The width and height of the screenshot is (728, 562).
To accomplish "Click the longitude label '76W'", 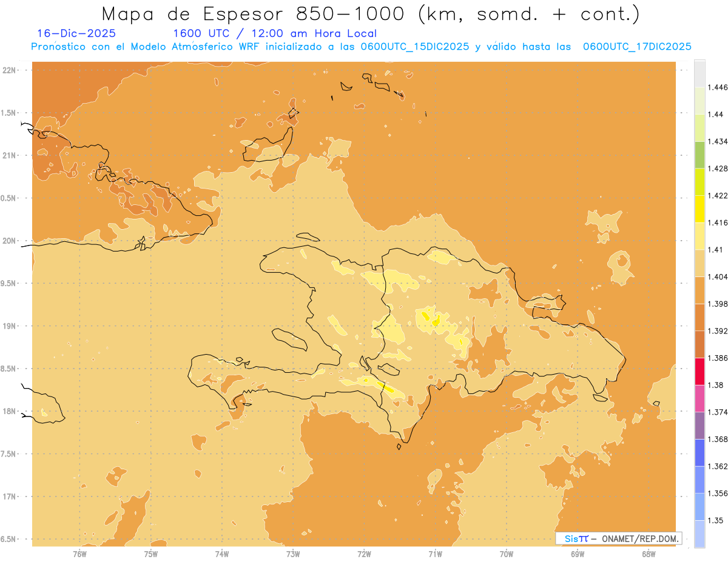I will point(79,554).
